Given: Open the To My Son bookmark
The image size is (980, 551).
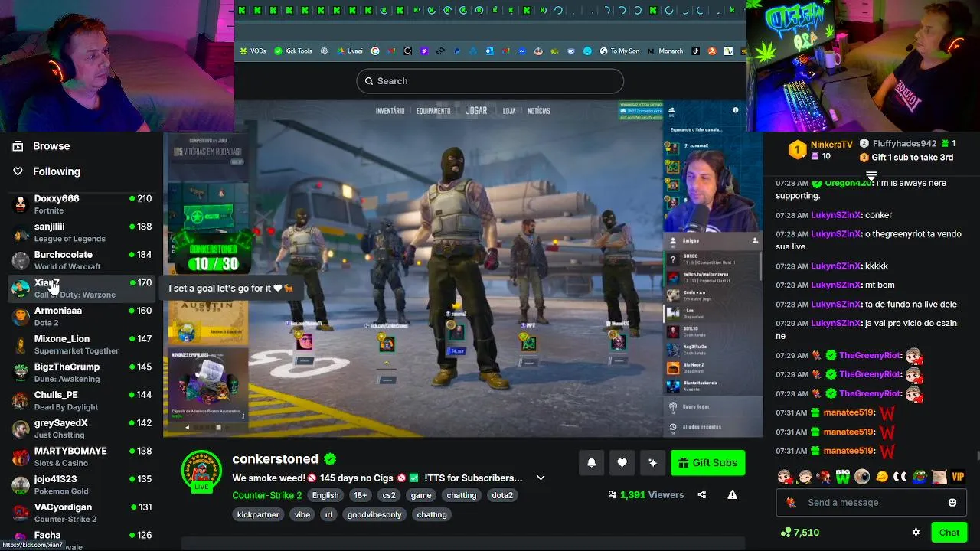Looking at the screenshot, I should [619, 51].
